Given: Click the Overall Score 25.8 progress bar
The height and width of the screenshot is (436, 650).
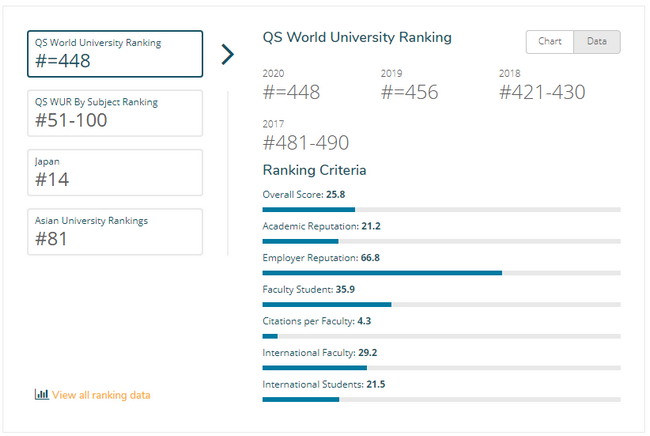Looking at the screenshot, I should [441, 210].
